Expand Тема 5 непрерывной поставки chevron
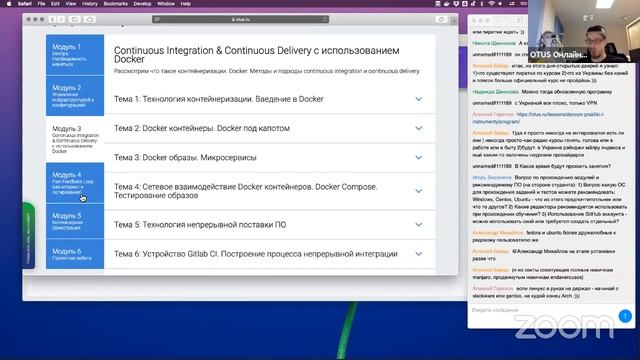This screenshot has height=360, width=640. [x=418, y=224]
